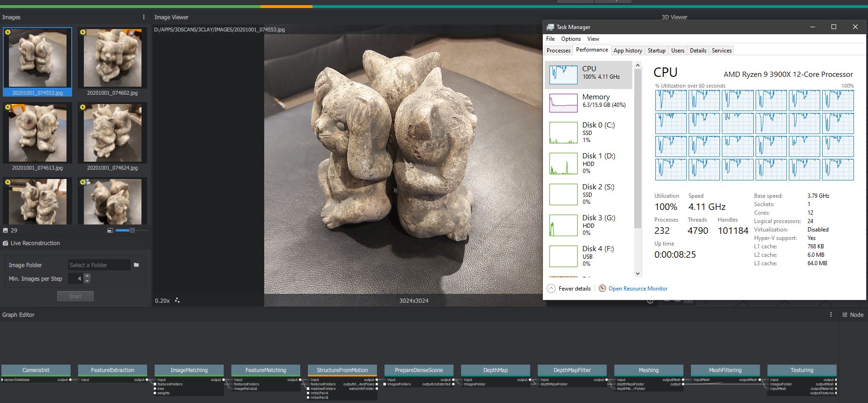Switch to the Processes tab
This screenshot has width=868, height=403.
(558, 51)
